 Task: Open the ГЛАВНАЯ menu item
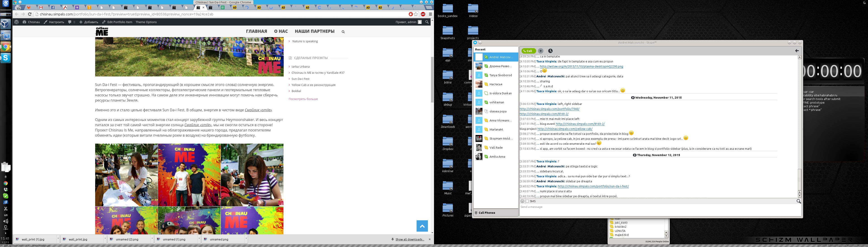[x=256, y=31]
